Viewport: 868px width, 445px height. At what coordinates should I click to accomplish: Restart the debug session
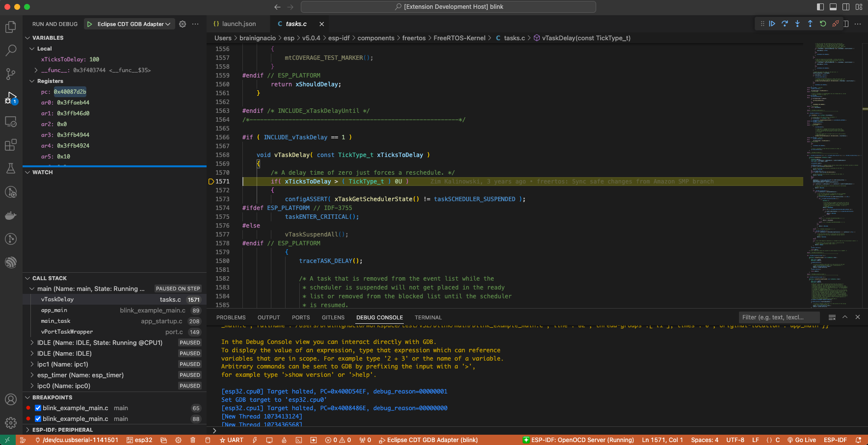tap(823, 24)
